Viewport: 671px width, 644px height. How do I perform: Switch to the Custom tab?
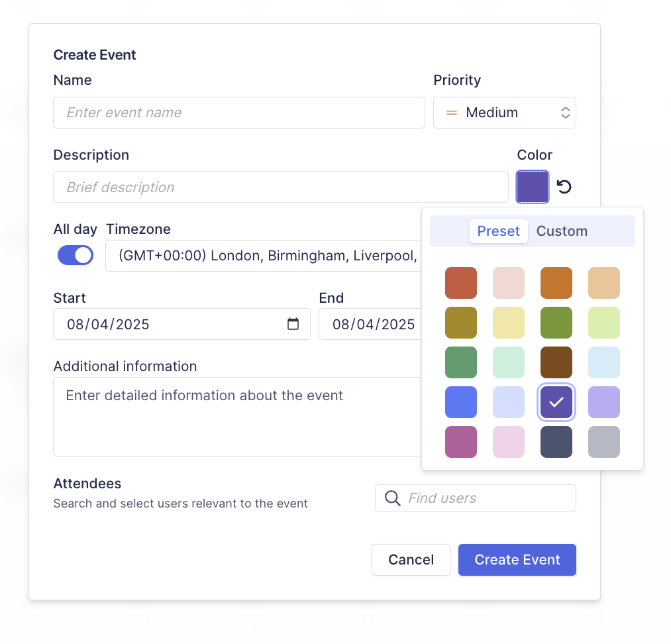(x=562, y=231)
